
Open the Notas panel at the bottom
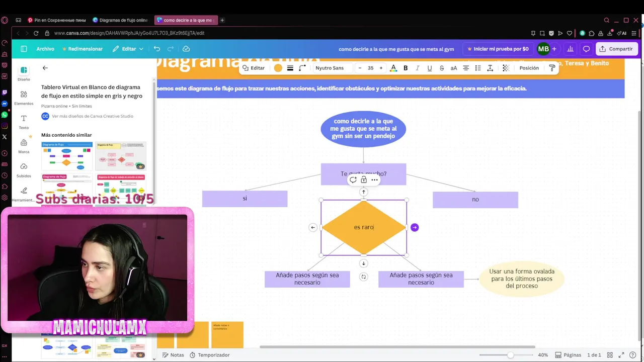point(173,355)
